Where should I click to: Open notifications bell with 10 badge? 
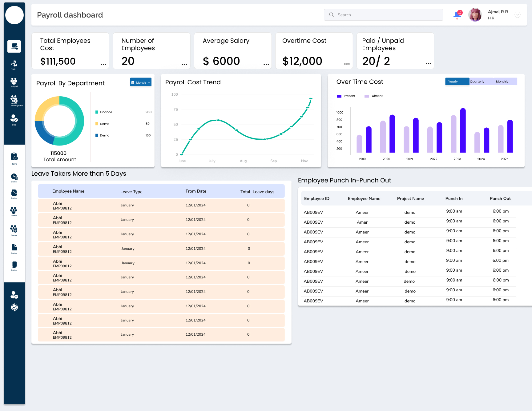coord(457,14)
